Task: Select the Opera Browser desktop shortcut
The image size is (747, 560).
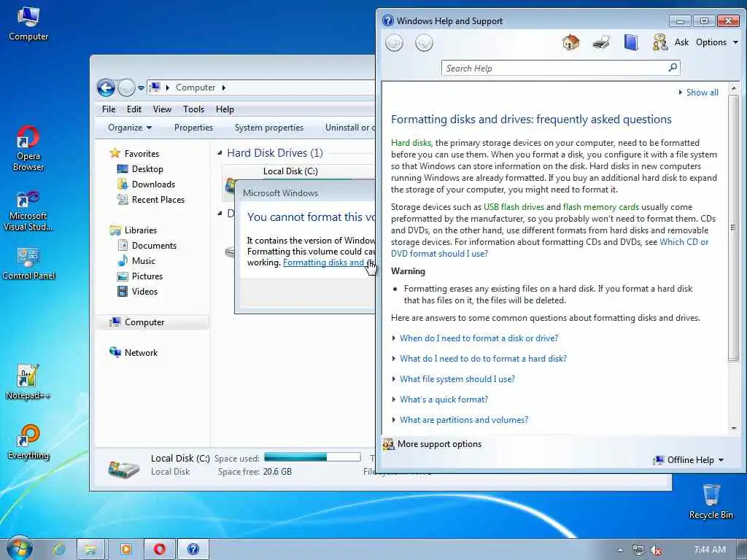Action: click(28, 149)
